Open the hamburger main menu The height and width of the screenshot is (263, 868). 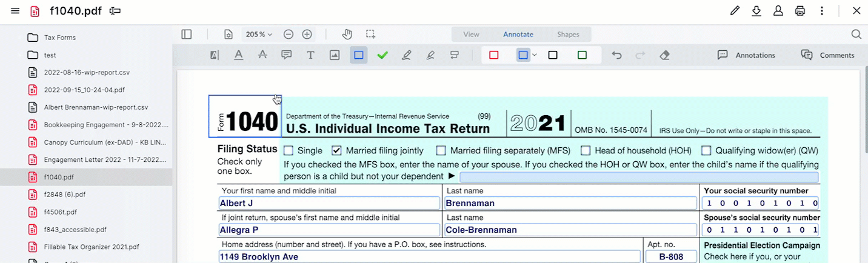pyautogui.click(x=15, y=11)
